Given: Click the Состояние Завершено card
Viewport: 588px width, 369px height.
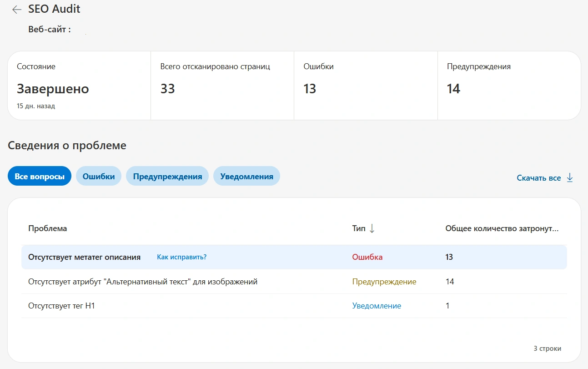Looking at the screenshot, I should [x=79, y=86].
